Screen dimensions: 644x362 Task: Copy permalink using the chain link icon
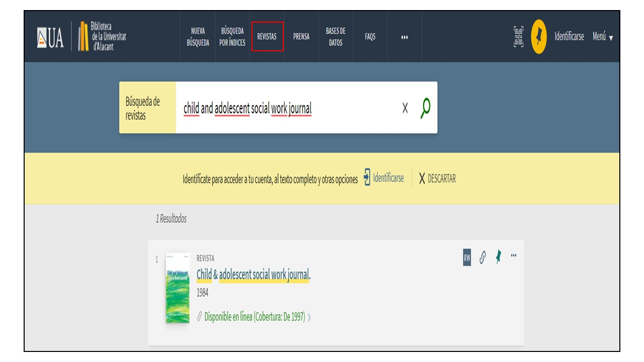(x=482, y=258)
